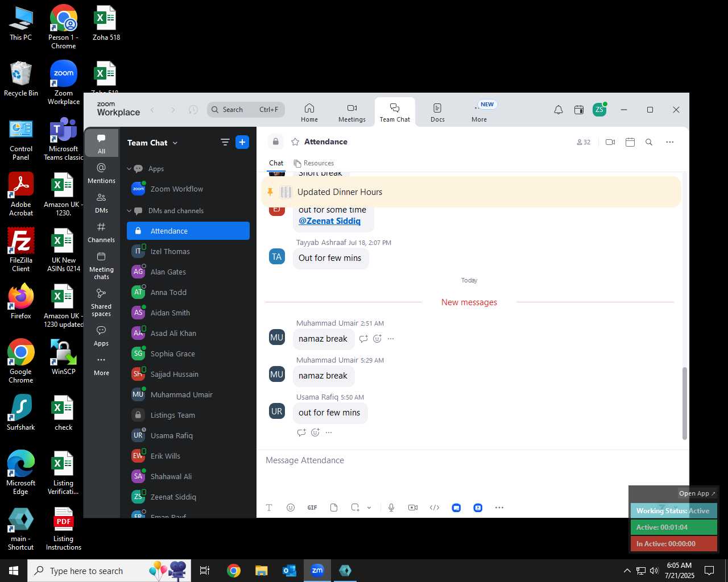Screen dimensions: 728x582
Task: Open the Listings Team channel
Action: tap(188, 415)
